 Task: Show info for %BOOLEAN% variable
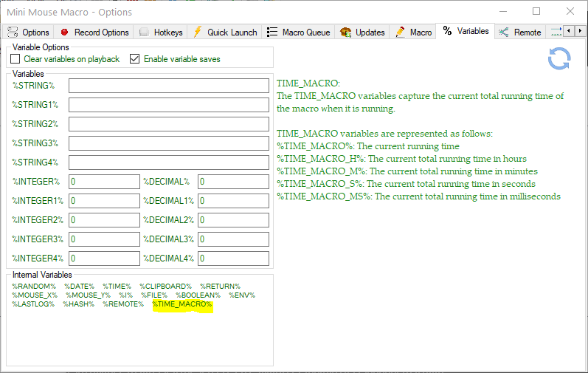(x=198, y=295)
